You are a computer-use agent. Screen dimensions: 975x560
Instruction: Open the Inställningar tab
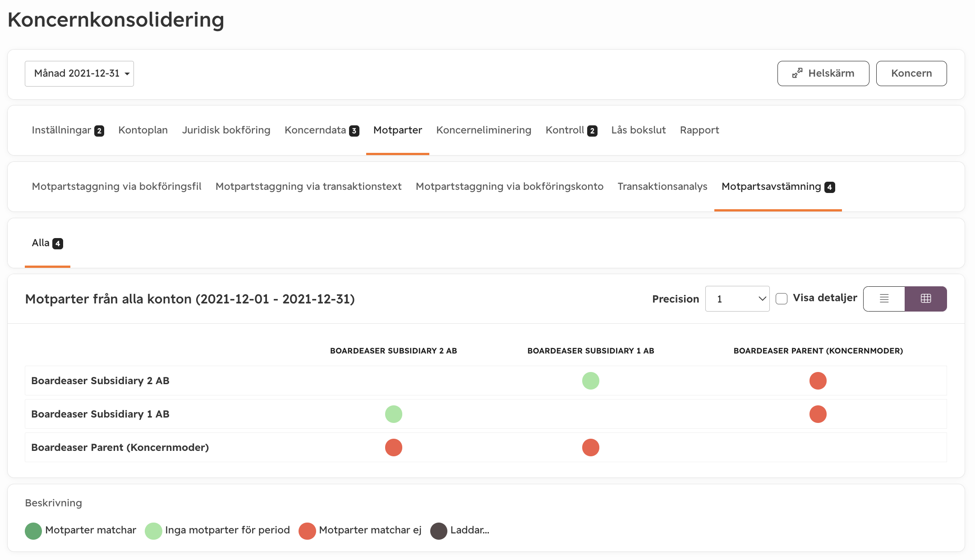tap(68, 130)
